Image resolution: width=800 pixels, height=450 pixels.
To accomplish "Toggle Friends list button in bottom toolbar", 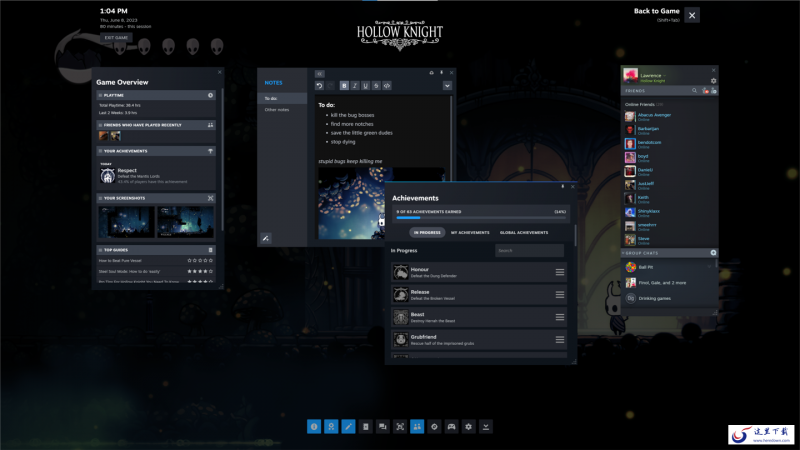I will point(417,427).
